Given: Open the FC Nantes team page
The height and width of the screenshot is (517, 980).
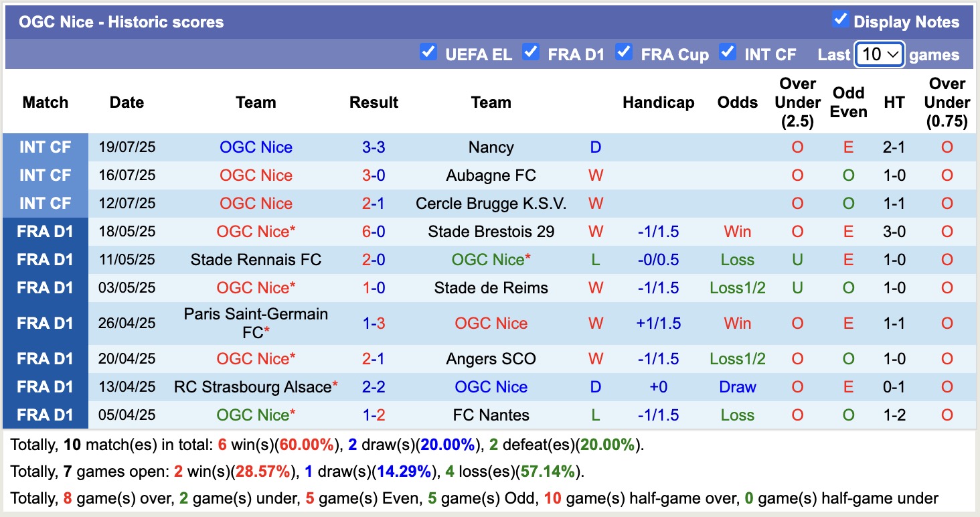Looking at the screenshot, I should (x=491, y=415).
